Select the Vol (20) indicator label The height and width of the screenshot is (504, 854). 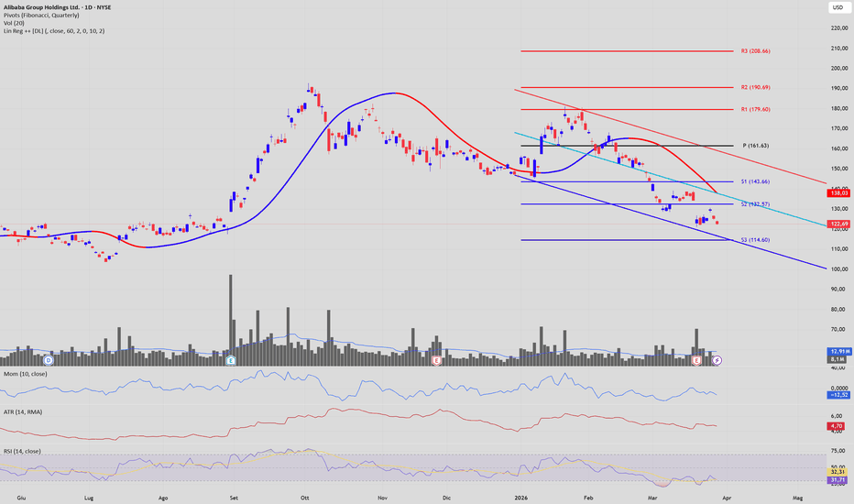pyautogui.click(x=14, y=23)
